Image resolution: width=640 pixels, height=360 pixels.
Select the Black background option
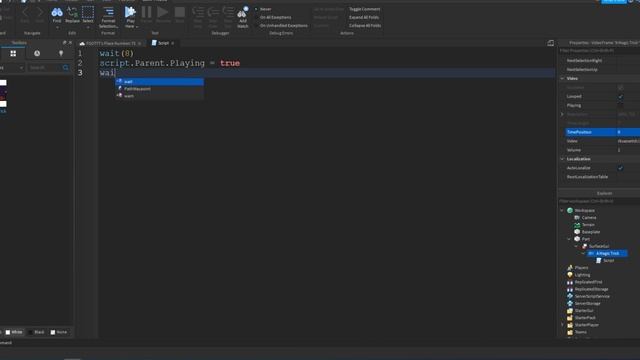[36, 332]
